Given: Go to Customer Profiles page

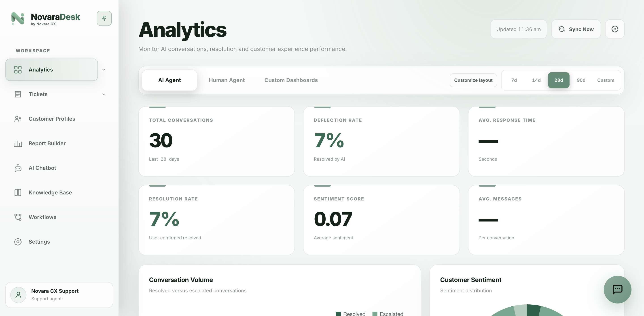Looking at the screenshot, I should click(59, 119).
